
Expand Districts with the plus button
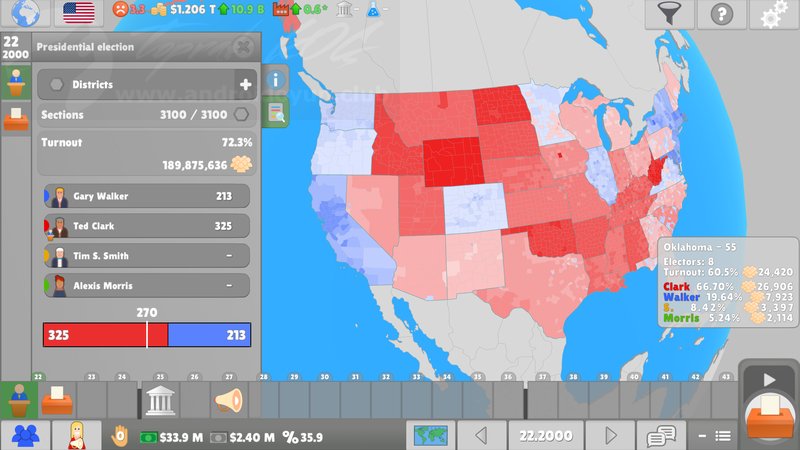tap(245, 85)
